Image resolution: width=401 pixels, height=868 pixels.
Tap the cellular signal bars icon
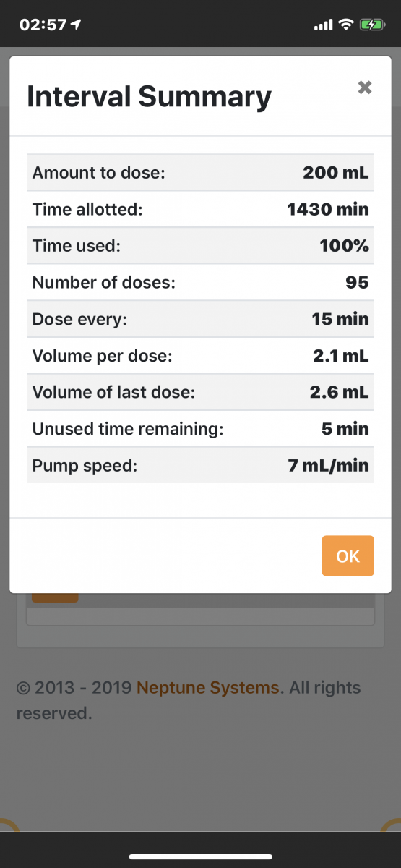323,25
